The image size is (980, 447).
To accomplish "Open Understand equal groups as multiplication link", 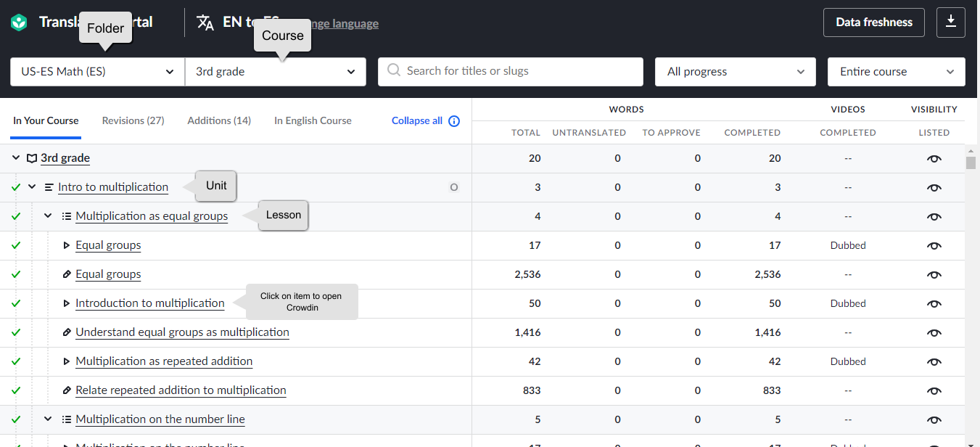I will (182, 332).
